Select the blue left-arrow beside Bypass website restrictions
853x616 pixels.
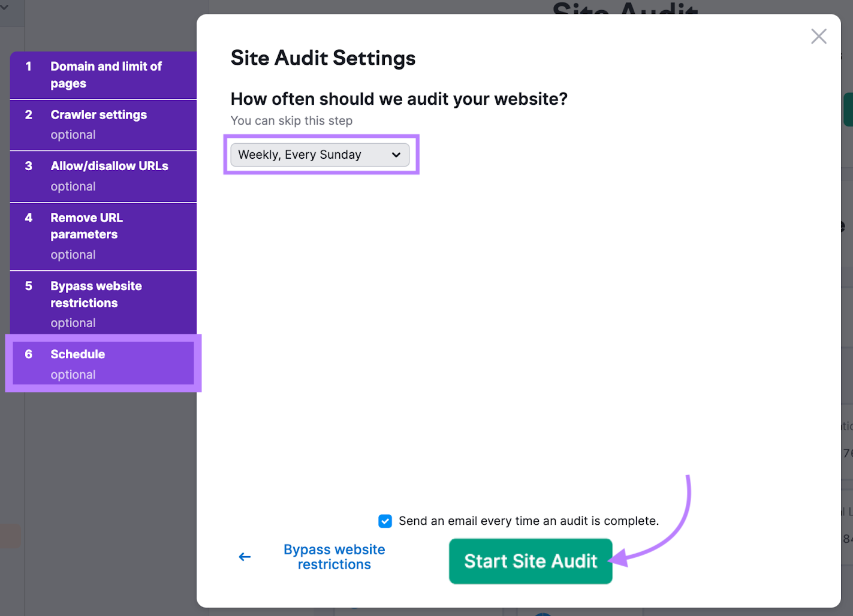(245, 557)
